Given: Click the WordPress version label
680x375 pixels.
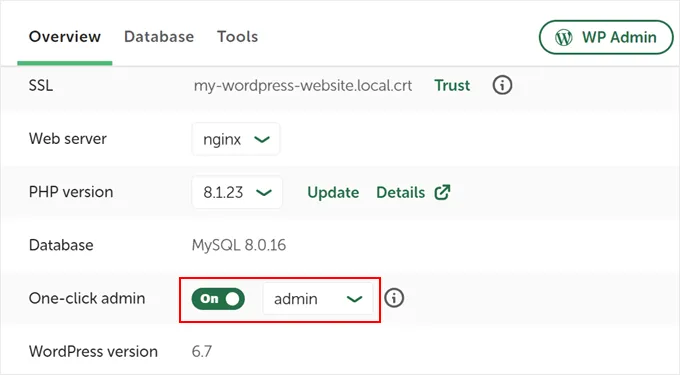Looking at the screenshot, I should (93, 351).
